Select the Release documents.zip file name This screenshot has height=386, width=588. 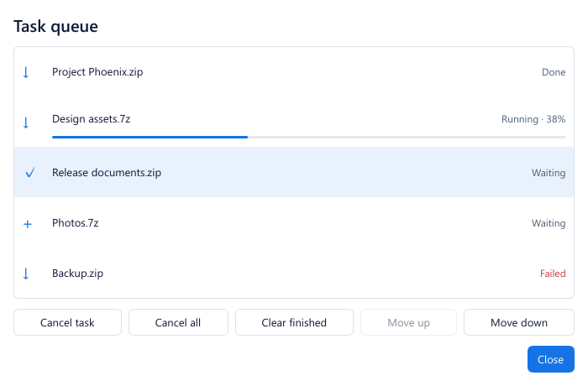point(107,172)
